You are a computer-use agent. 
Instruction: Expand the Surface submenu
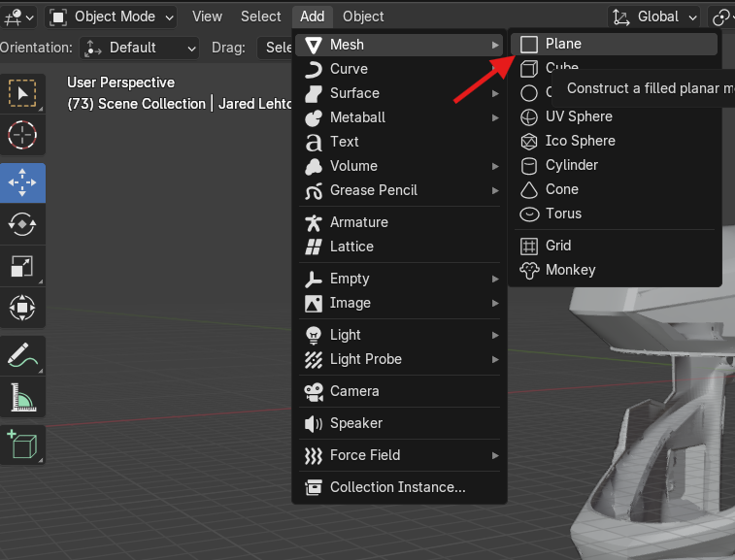(399, 94)
